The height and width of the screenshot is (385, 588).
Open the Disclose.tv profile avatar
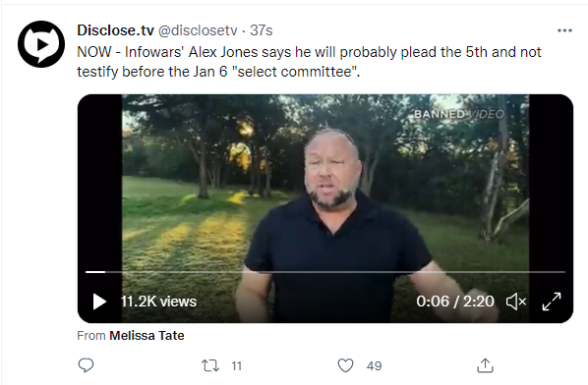41,44
